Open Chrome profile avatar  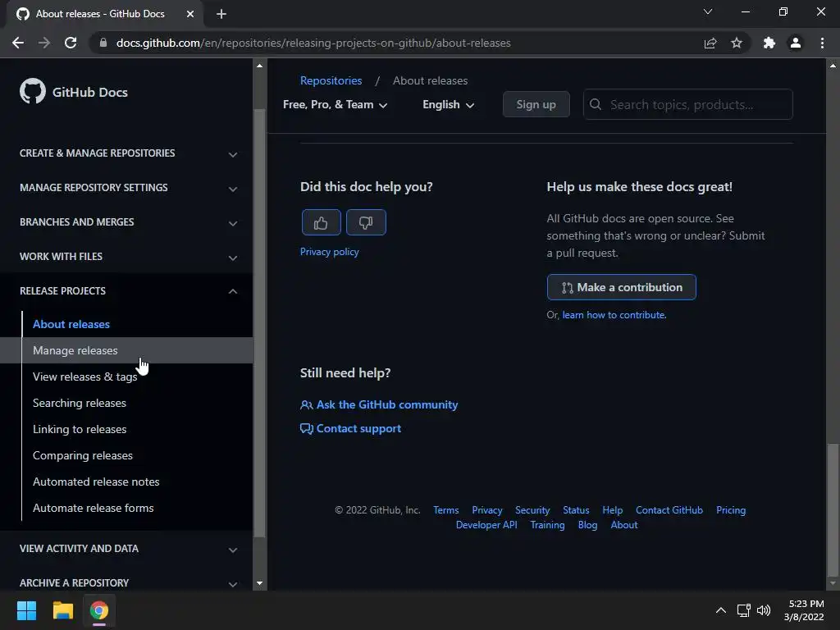(796, 43)
